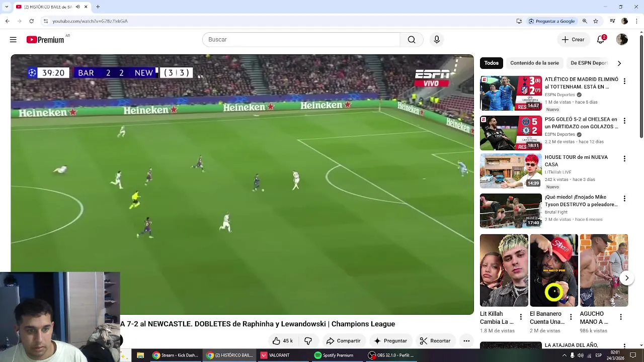View site information icon in address bar

click(x=45, y=21)
